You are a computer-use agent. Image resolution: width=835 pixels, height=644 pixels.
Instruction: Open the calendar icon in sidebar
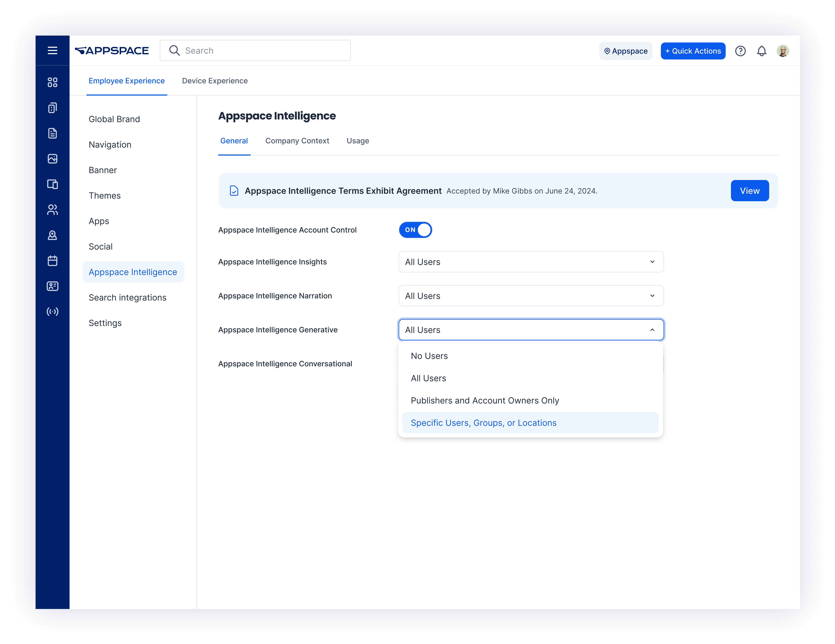[52, 261]
